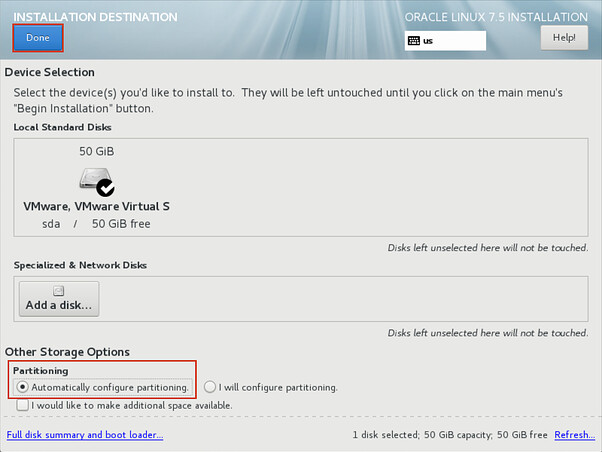Click the small disk icon in the Add a disk button
602x452 pixels.
pyautogui.click(x=59, y=291)
